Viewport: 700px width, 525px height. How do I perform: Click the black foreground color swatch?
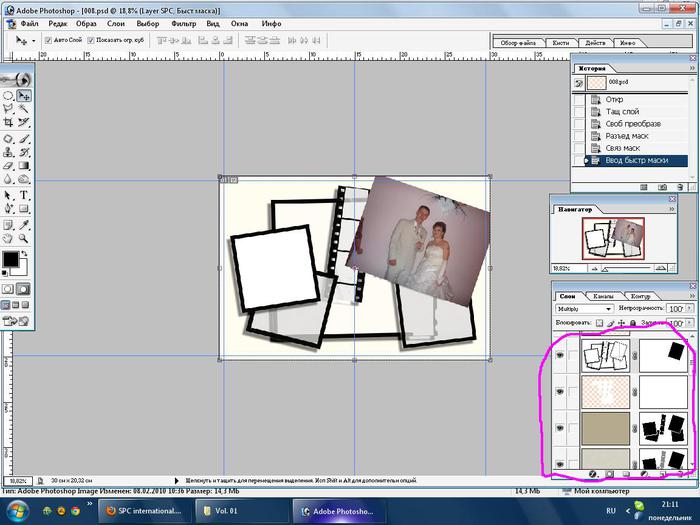(x=11, y=259)
